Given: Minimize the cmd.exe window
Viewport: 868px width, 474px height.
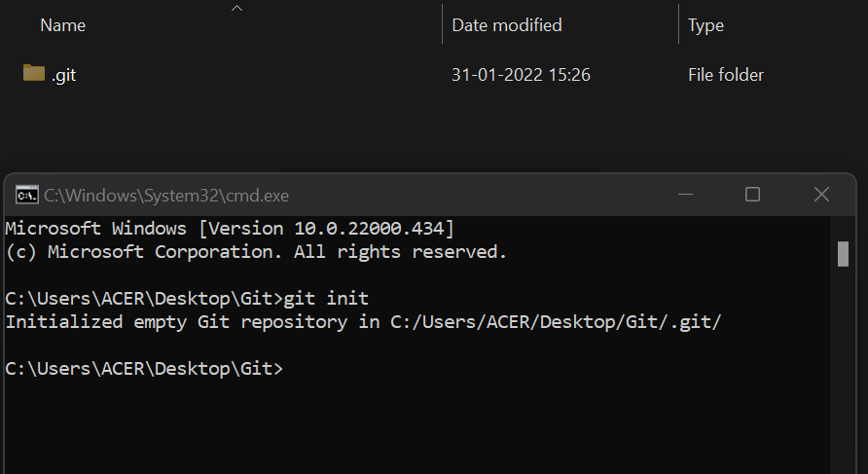Looking at the screenshot, I should pos(685,195).
